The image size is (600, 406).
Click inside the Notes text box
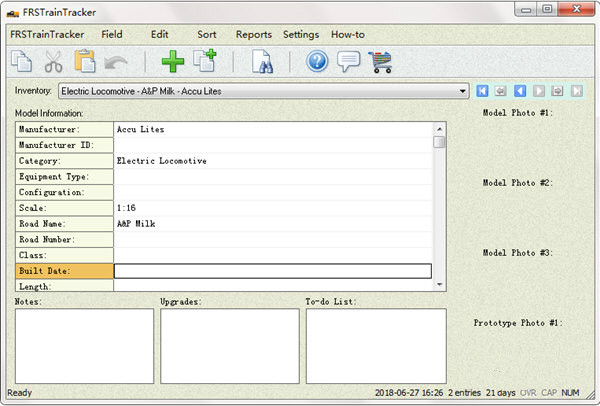tap(85, 345)
